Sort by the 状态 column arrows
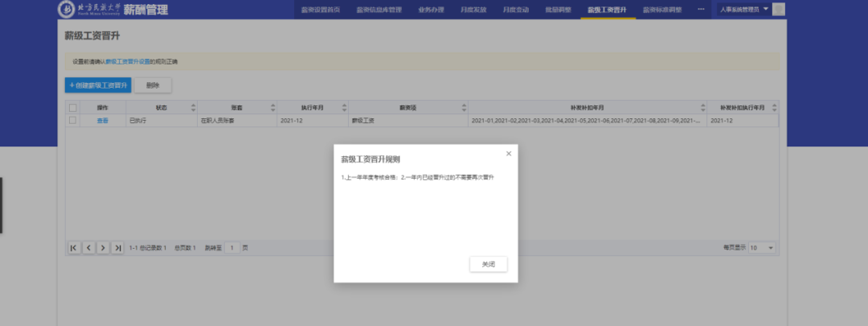 point(193,108)
